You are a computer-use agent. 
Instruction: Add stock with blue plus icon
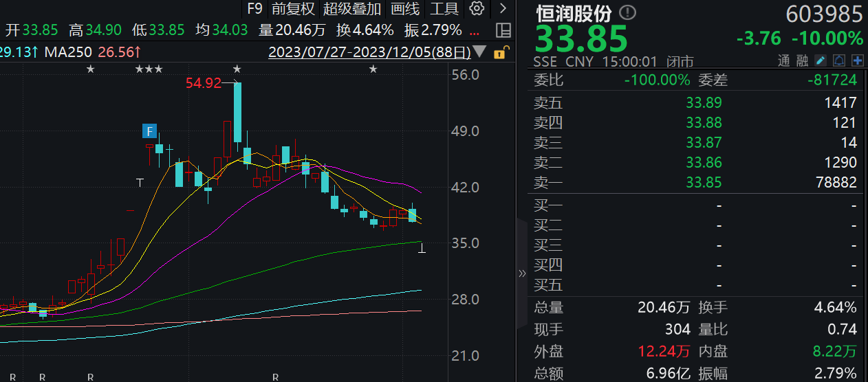(x=857, y=60)
